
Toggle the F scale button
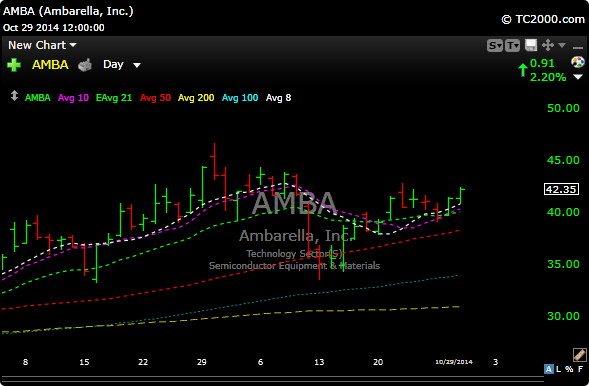point(580,369)
